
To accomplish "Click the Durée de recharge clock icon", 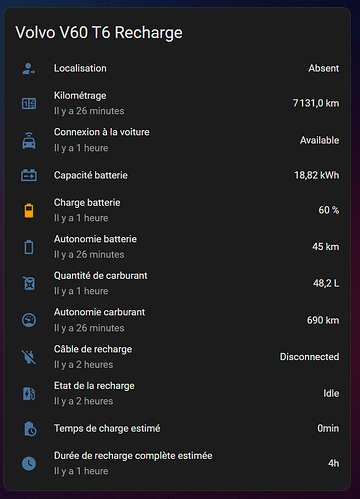I will pos(29,464).
